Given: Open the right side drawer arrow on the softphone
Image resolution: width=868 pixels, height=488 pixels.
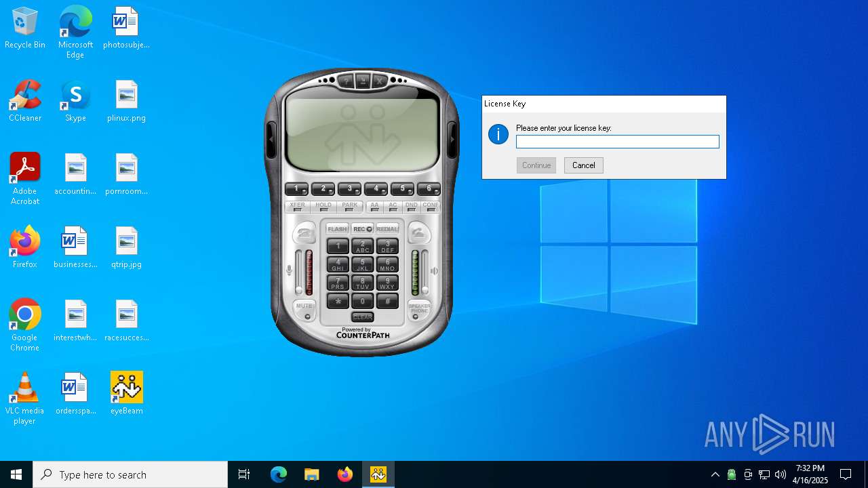Looking at the screenshot, I should coord(452,139).
